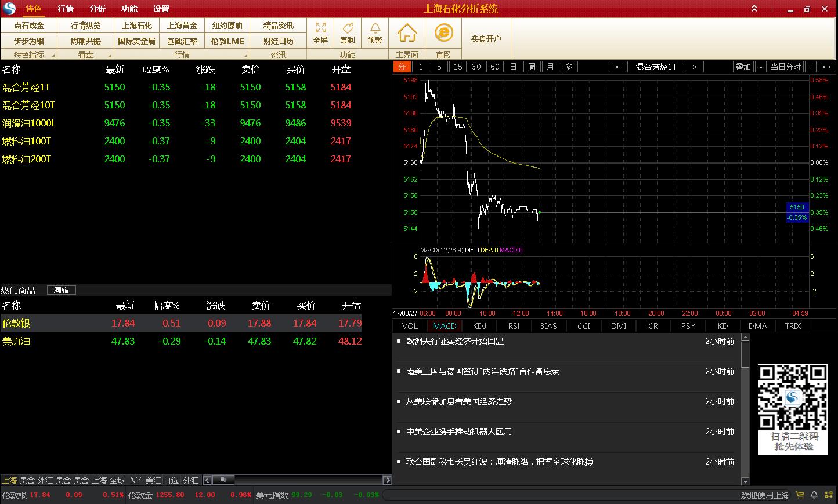
Task: Open the 特色 menu tab
Action: pos(34,9)
